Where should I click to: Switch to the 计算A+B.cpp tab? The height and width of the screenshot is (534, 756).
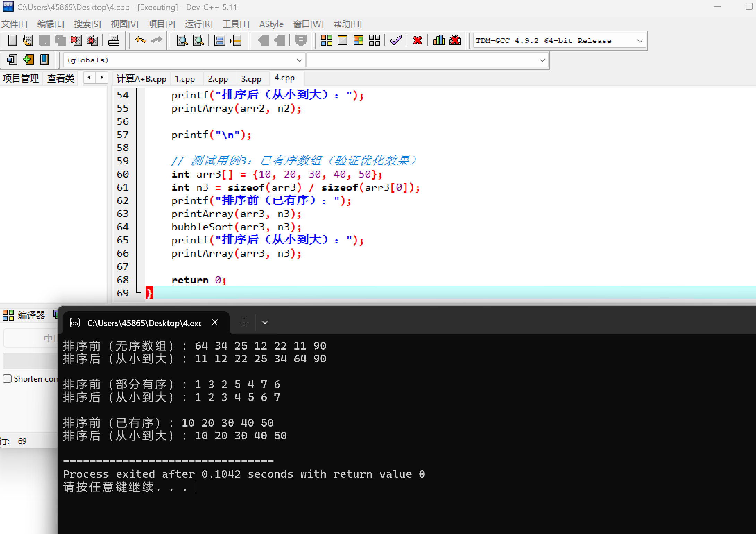coord(141,79)
